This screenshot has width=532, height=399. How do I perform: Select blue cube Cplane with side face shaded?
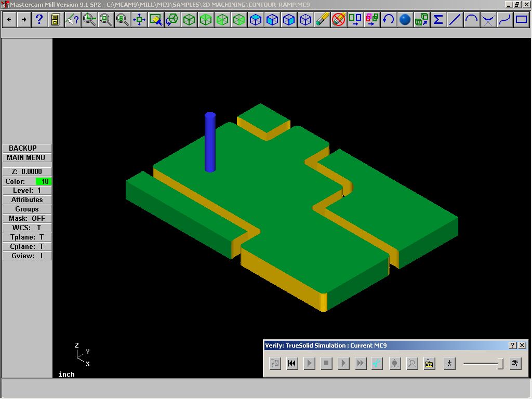(x=288, y=20)
